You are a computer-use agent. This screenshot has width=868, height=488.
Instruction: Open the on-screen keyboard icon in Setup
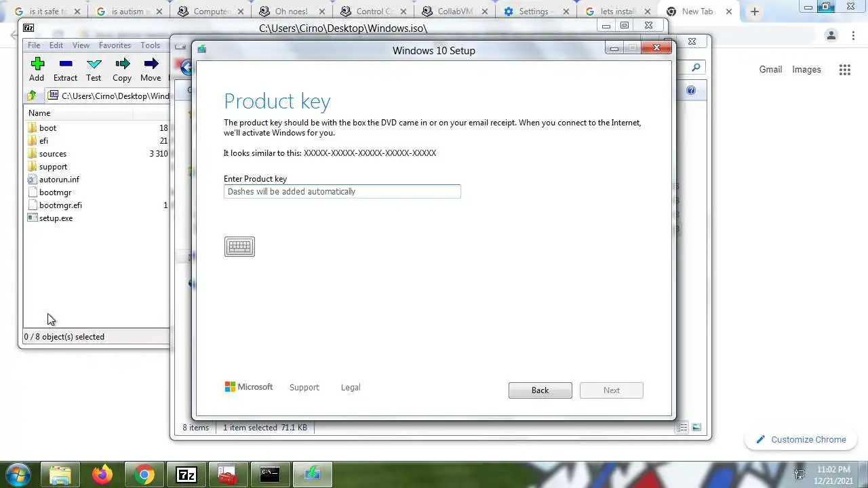click(239, 247)
